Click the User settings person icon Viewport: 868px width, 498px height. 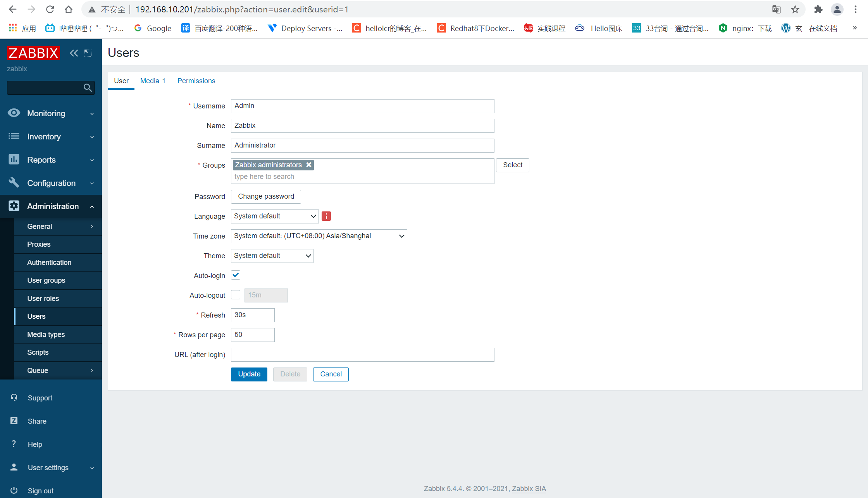point(14,467)
